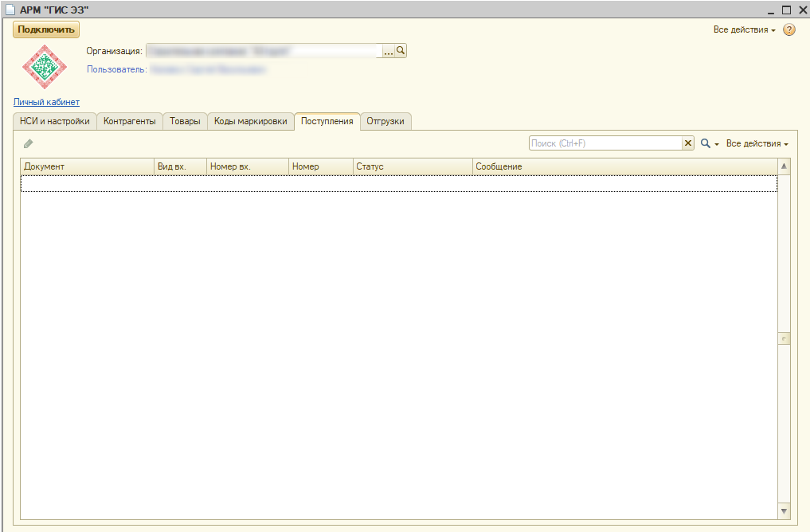Viewport: 810px width, 532px height.
Task: Switch to НСИ и настройки tab
Action: coord(55,121)
